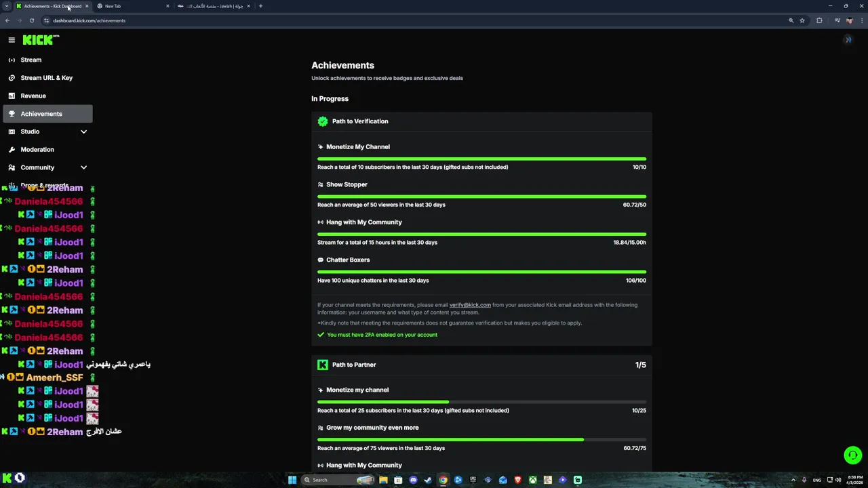The height and width of the screenshot is (488, 868).
Task: Open the Chrome profile avatar
Action: [x=849, y=20]
